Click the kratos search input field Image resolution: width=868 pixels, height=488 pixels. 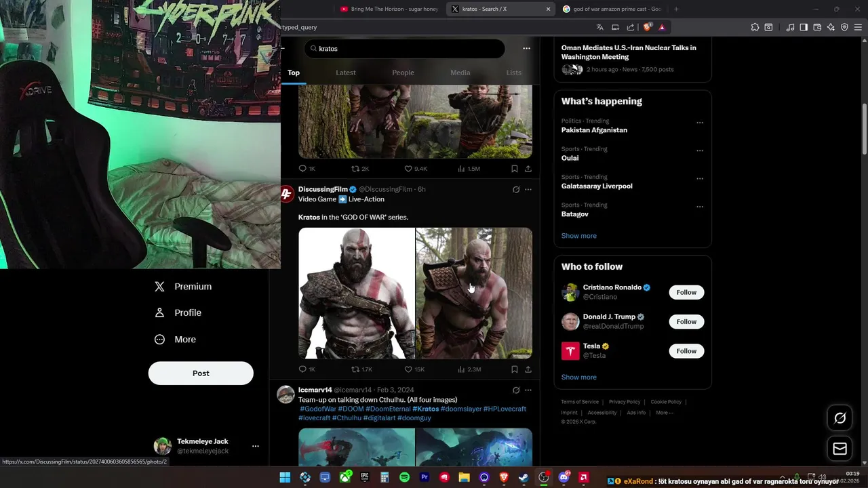[405, 49]
